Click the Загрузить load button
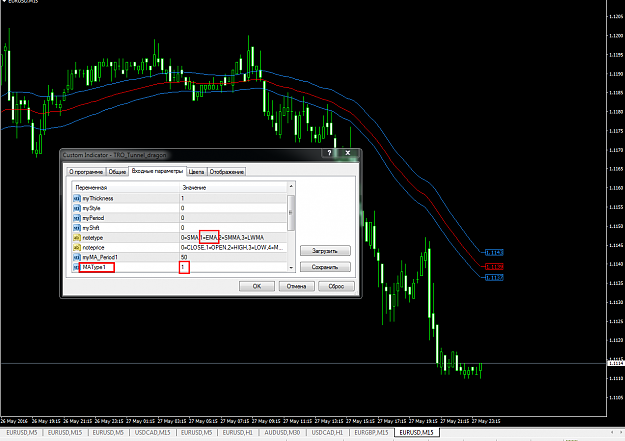 click(325, 251)
